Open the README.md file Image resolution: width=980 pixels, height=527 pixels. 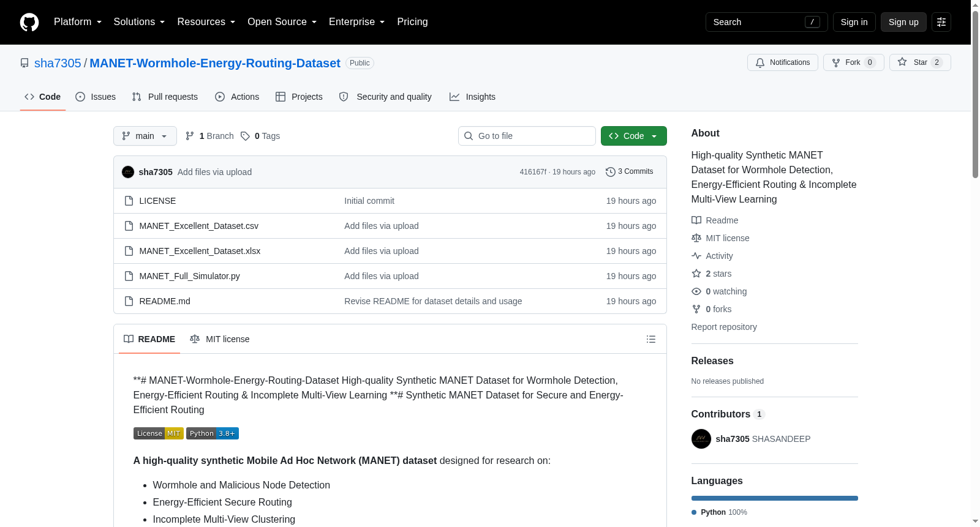pyautogui.click(x=165, y=301)
